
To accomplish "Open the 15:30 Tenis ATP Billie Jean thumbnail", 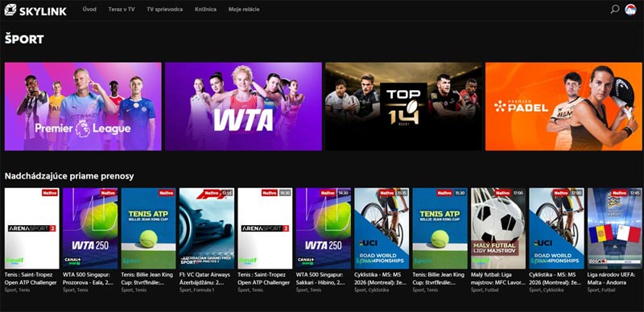I will coord(440,228).
